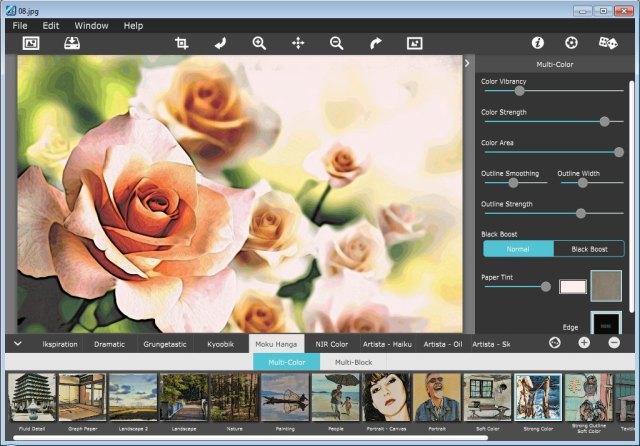Apply the Portrait - Canvas preset thumbnail
640x446 pixels.
(386, 399)
